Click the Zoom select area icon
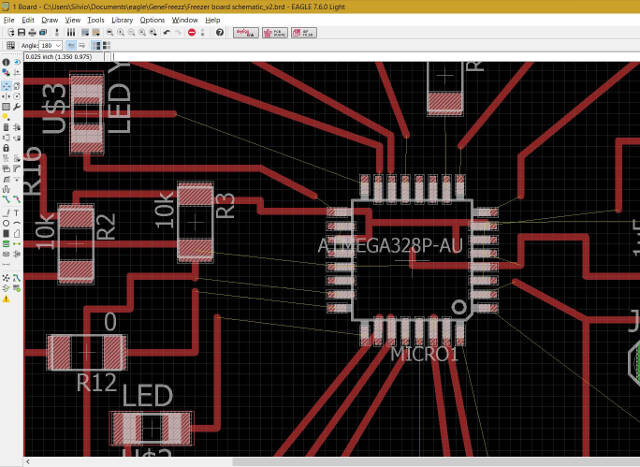This screenshot has width=640, height=467. (x=153, y=33)
